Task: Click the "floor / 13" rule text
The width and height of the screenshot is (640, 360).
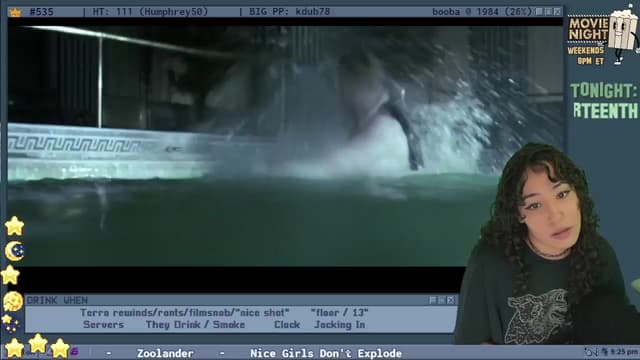Action: (x=340, y=313)
